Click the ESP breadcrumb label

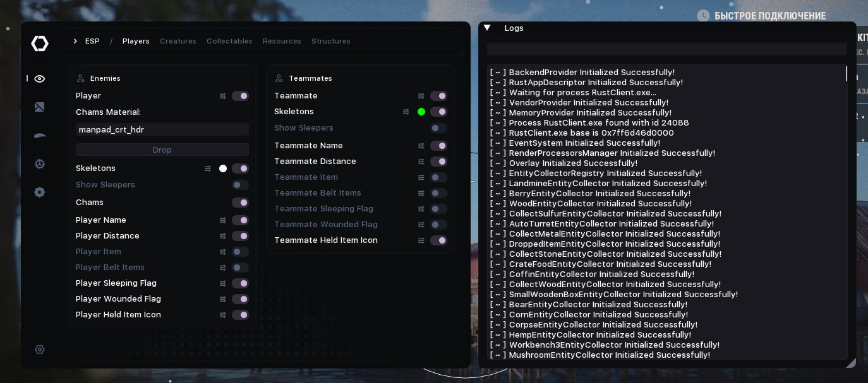[x=92, y=41]
